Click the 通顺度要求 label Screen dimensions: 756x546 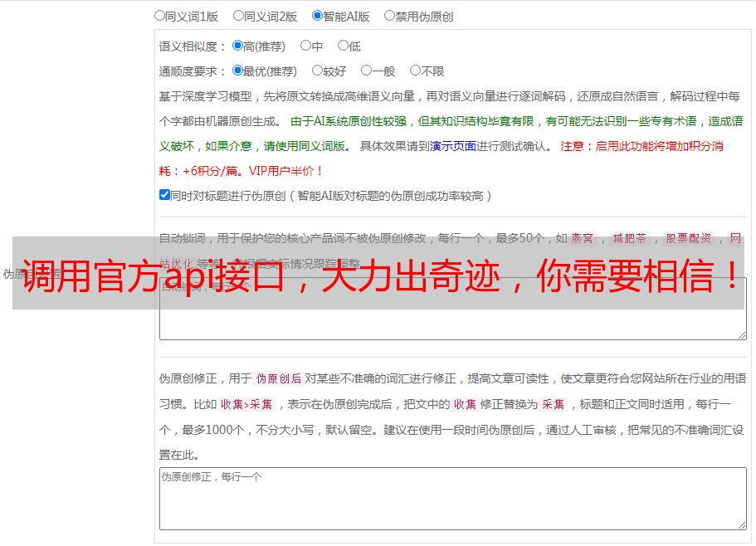click(x=192, y=72)
